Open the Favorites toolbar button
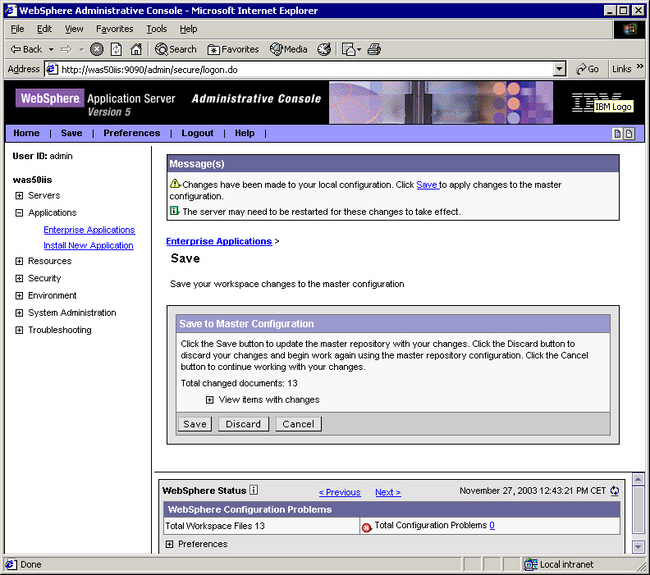The height and width of the screenshot is (575, 650). click(233, 49)
